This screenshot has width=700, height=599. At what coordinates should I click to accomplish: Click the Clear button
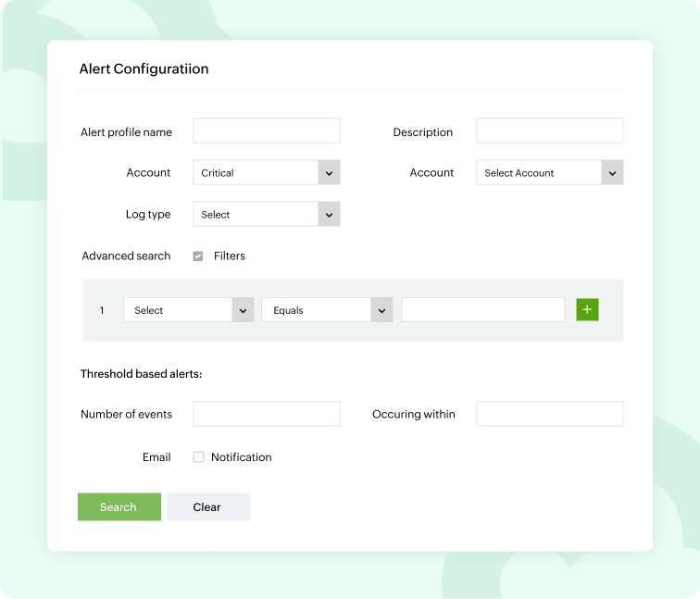208,507
